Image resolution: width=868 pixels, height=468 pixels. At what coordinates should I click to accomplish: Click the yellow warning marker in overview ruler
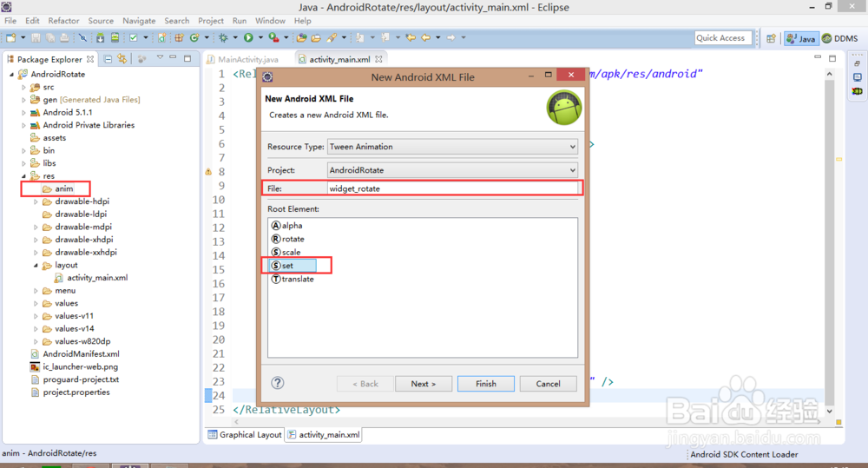838,159
